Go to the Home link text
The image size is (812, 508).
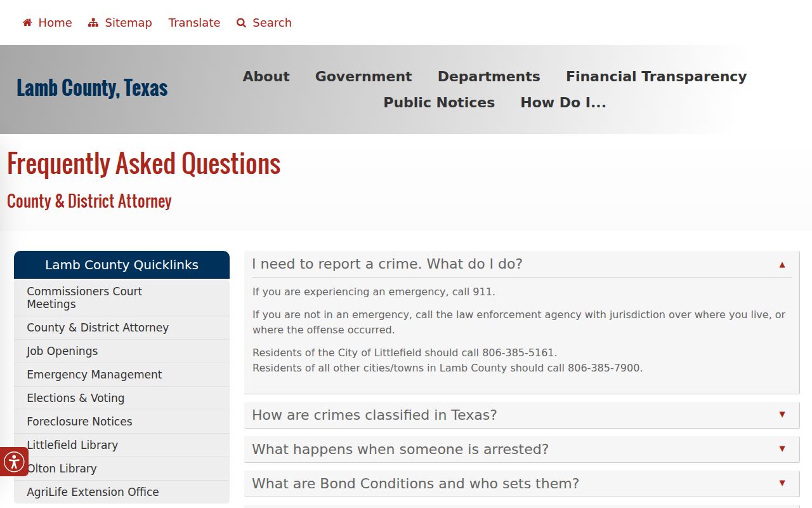coord(55,23)
